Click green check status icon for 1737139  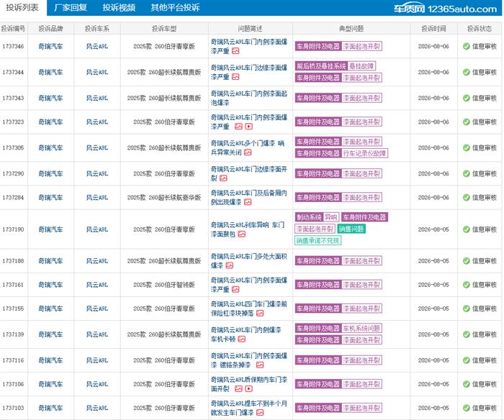pyautogui.click(x=467, y=334)
